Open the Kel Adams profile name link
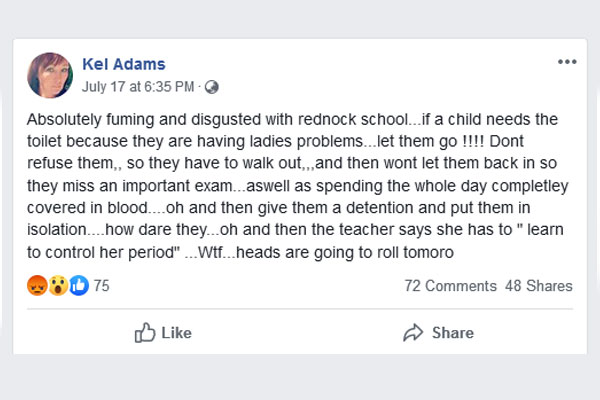The height and width of the screenshot is (400, 600). point(125,64)
